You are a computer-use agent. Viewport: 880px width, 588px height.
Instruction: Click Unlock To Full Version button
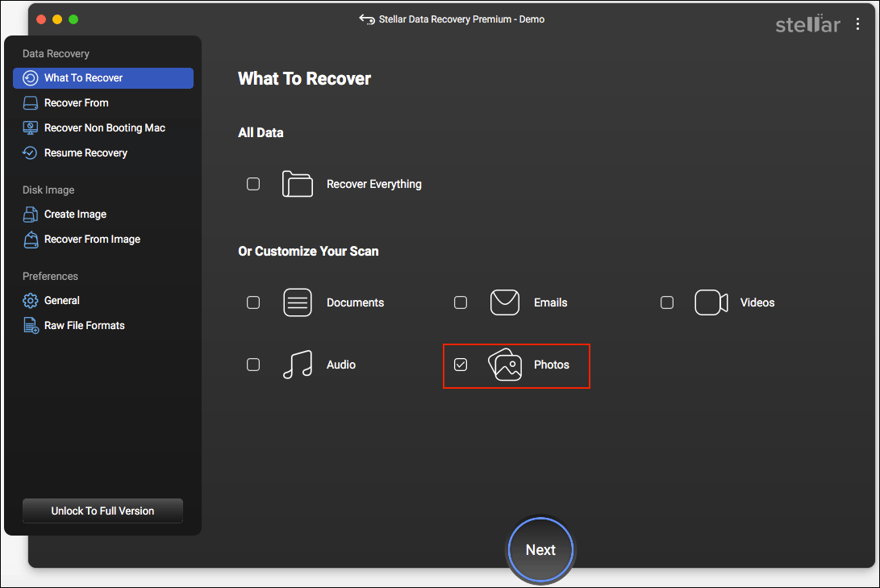102,511
